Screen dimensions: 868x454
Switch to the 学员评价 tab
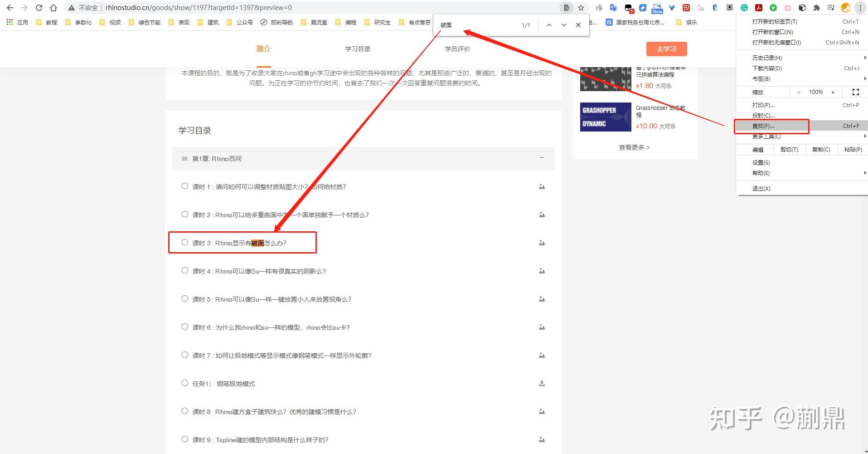[x=457, y=49]
